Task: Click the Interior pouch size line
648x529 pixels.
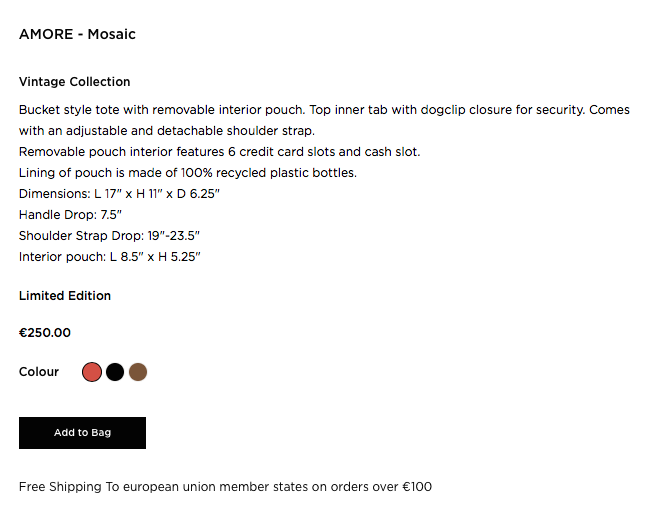Action: pos(110,257)
